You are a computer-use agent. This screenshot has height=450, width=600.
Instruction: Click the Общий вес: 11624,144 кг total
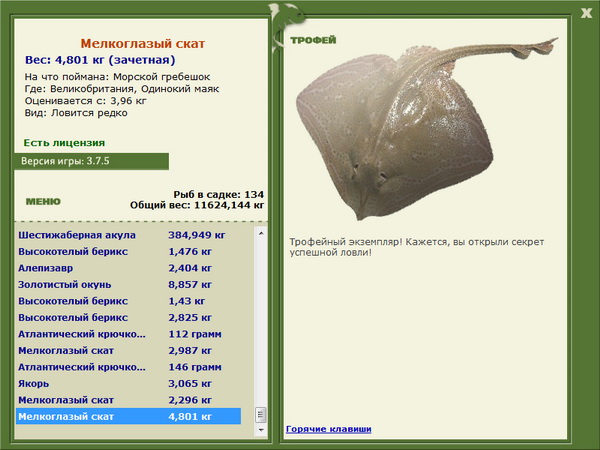coord(197,205)
